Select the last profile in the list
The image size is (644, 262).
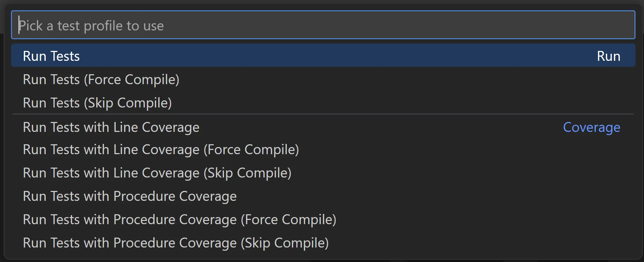(x=176, y=243)
